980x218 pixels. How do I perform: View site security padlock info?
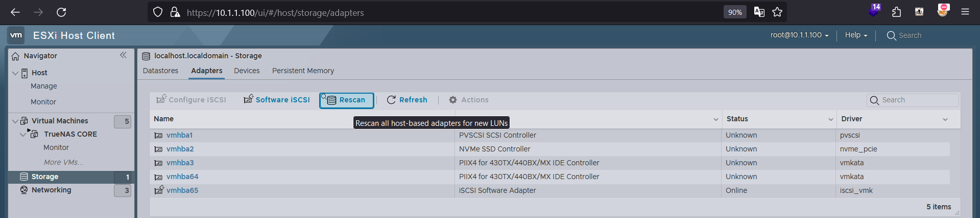coord(175,12)
